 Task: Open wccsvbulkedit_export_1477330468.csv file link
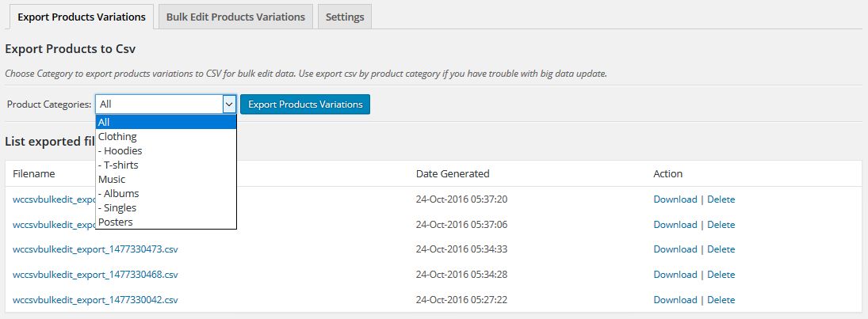tap(95, 275)
